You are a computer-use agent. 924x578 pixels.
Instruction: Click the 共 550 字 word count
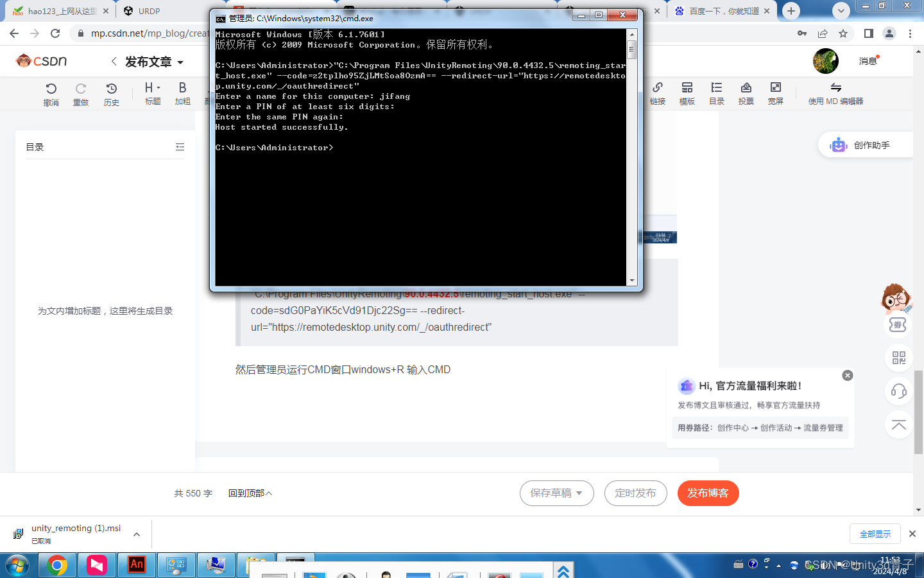pos(193,493)
